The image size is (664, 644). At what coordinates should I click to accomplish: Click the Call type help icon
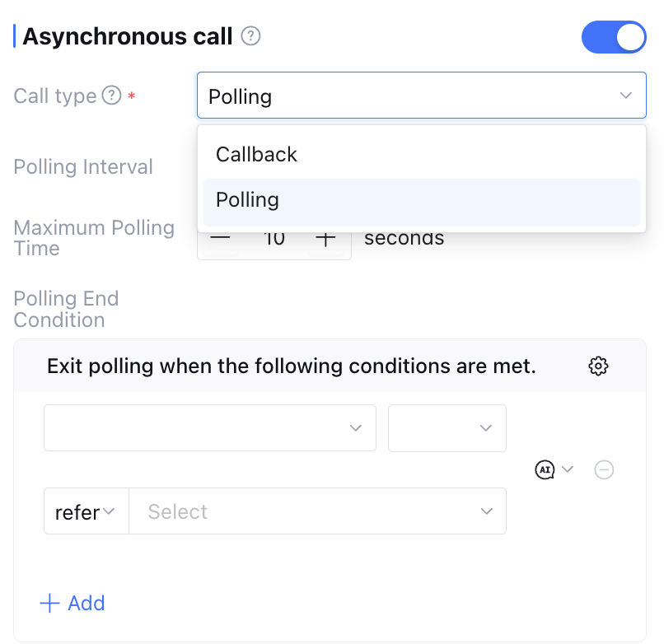coord(111,96)
